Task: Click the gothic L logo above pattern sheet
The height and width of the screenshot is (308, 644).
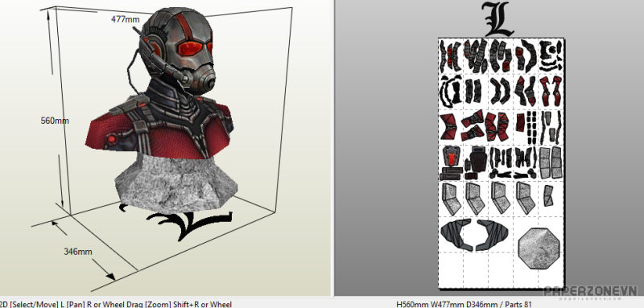Action: coord(497,18)
